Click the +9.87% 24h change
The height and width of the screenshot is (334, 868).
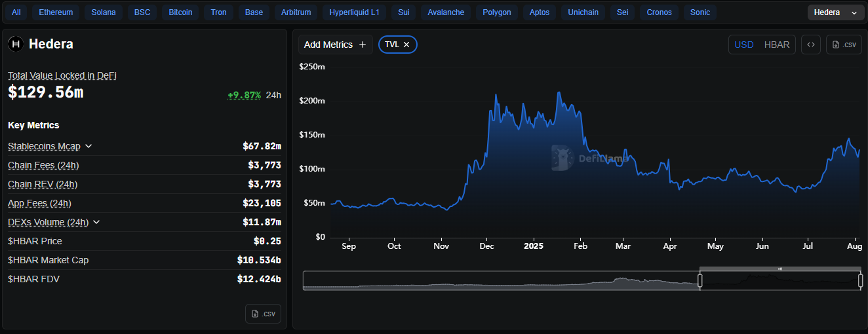[244, 95]
